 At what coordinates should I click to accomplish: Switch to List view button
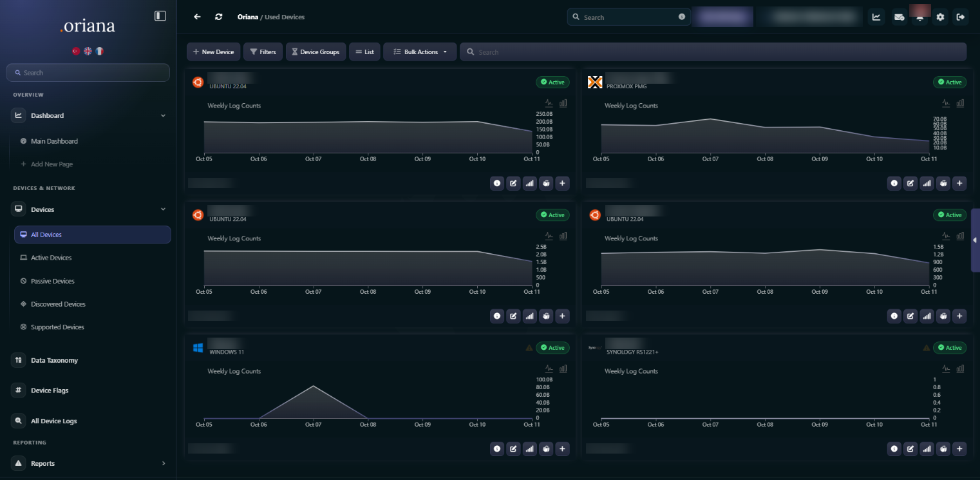point(364,52)
